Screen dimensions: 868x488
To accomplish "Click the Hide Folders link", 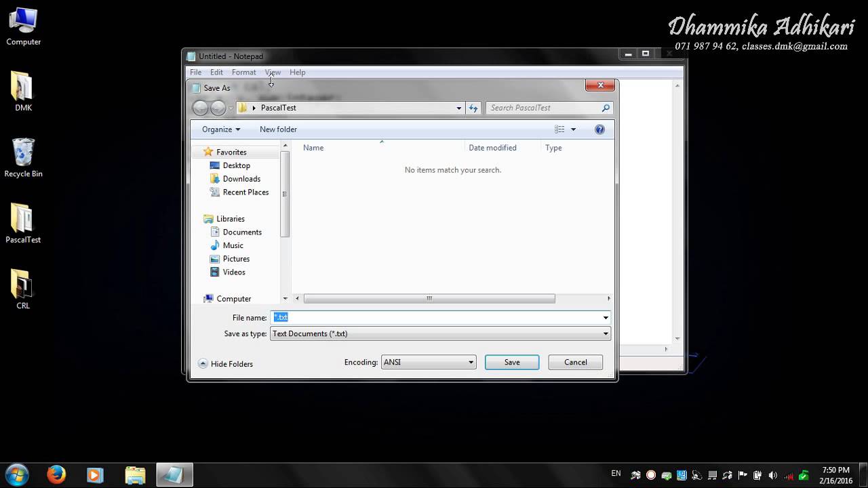I will pos(232,364).
